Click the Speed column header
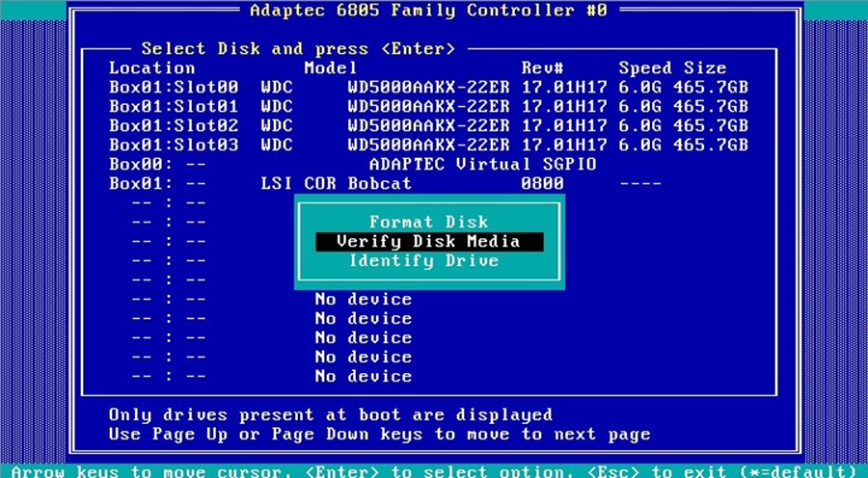 [645, 68]
